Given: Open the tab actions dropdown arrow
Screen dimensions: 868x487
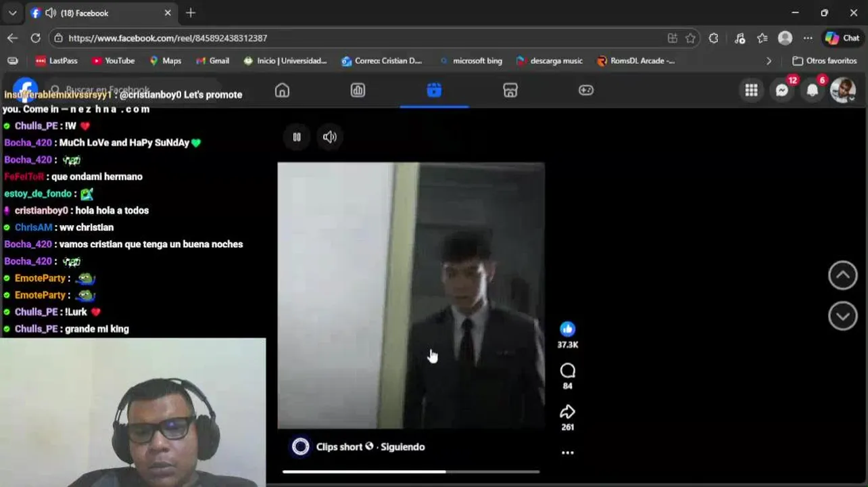Looking at the screenshot, I should (x=12, y=13).
